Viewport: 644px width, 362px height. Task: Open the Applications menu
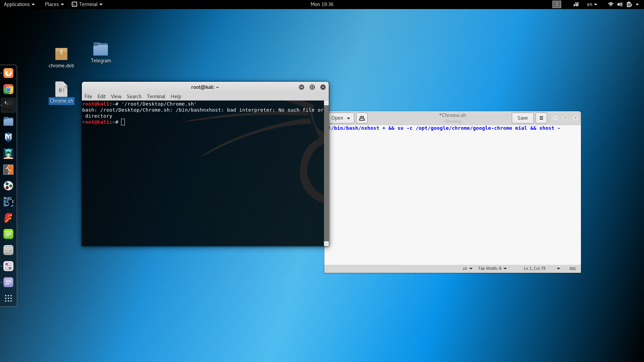(19, 4)
